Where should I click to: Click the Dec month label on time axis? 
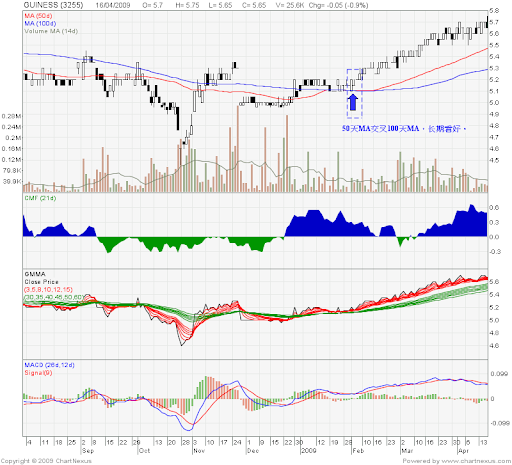[x=253, y=451]
